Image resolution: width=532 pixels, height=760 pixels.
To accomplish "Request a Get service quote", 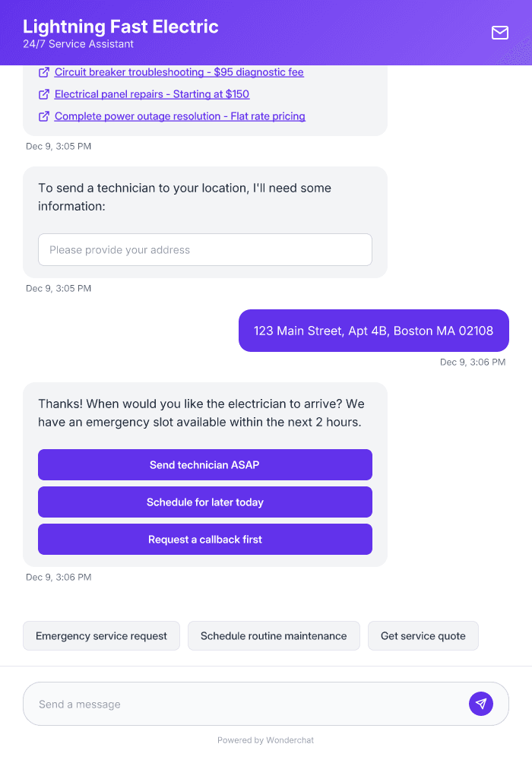I will (x=423, y=635).
